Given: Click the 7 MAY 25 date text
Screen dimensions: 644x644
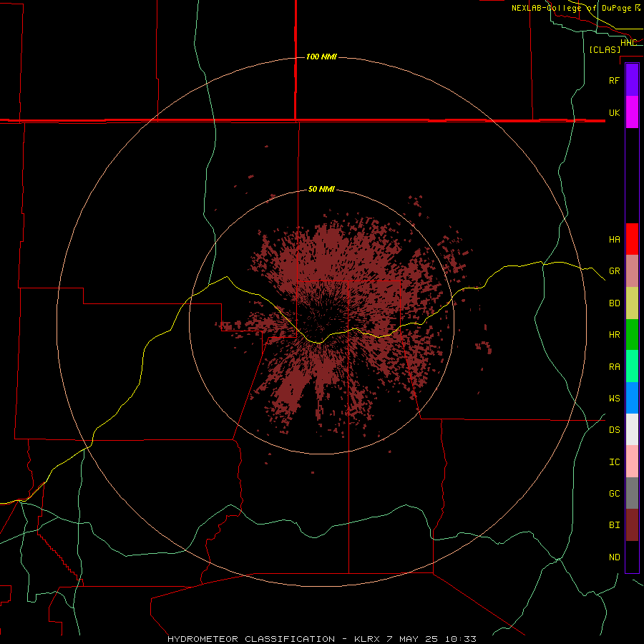Looking at the screenshot, I should click(412, 639).
